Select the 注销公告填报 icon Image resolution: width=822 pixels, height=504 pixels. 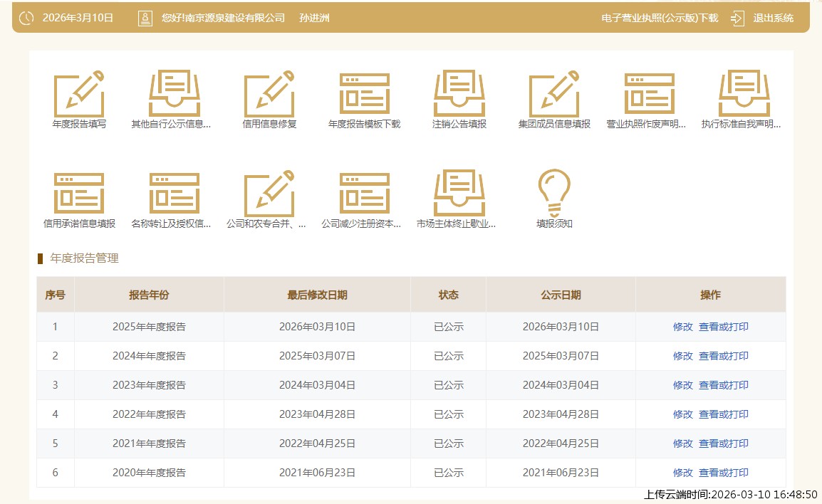[x=459, y=94]
